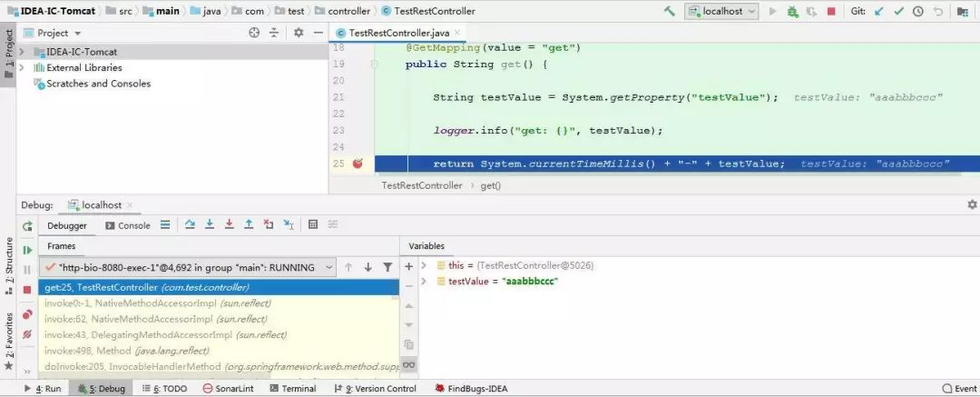Collapse all in Project panel
Viewport: 980px width, 397px height.
(274, 34)
